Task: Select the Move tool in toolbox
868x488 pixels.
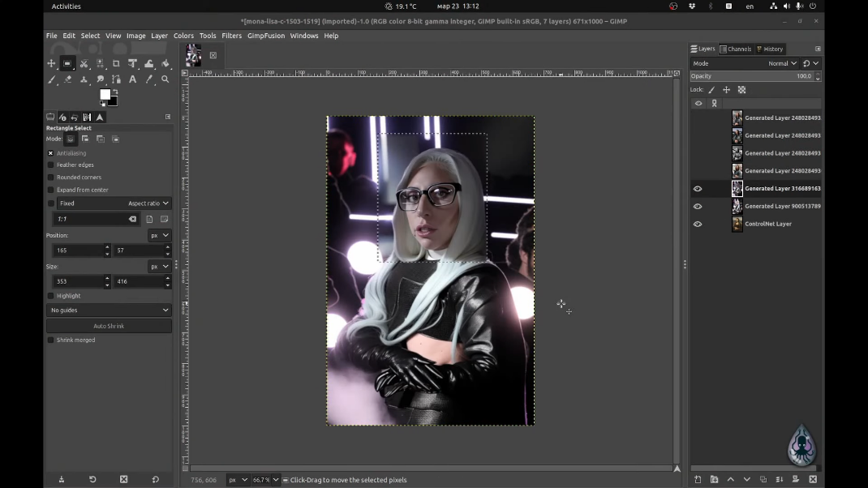Action: click(51, 63)
